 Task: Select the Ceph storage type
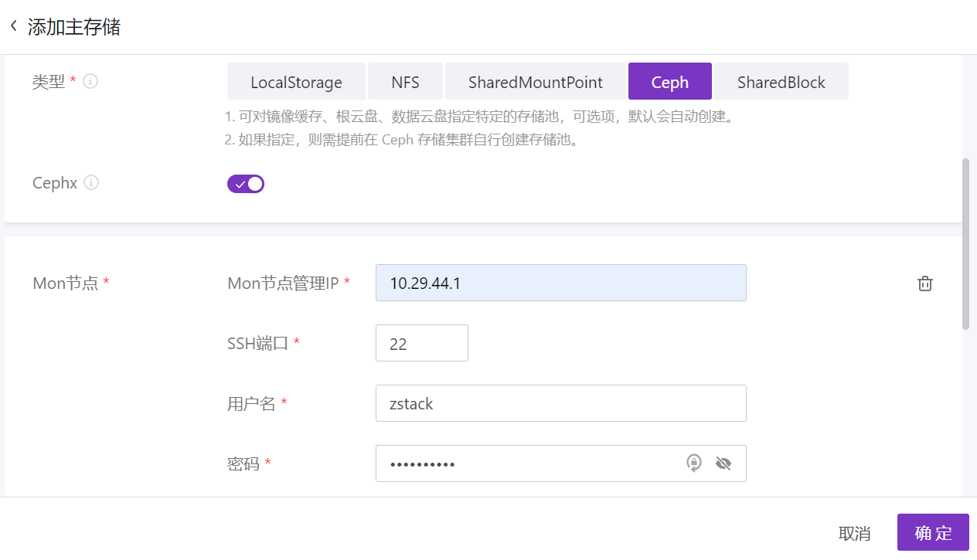[669, 81]
